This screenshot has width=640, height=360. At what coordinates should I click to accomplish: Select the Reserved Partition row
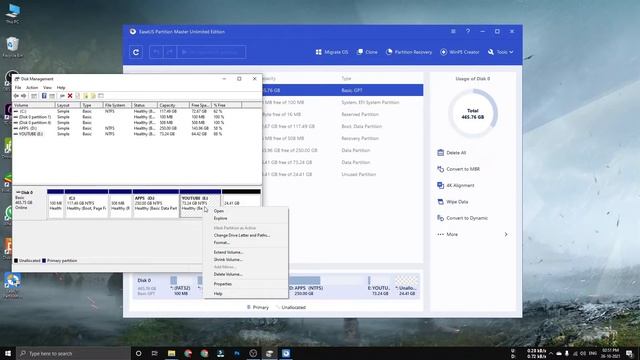pos(342,114)
